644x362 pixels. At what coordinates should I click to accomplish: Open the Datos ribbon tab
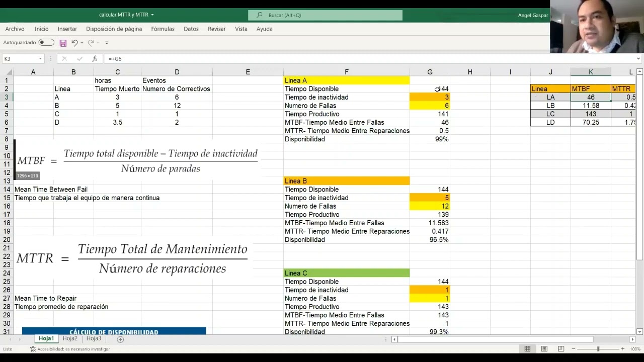(191, 29)
